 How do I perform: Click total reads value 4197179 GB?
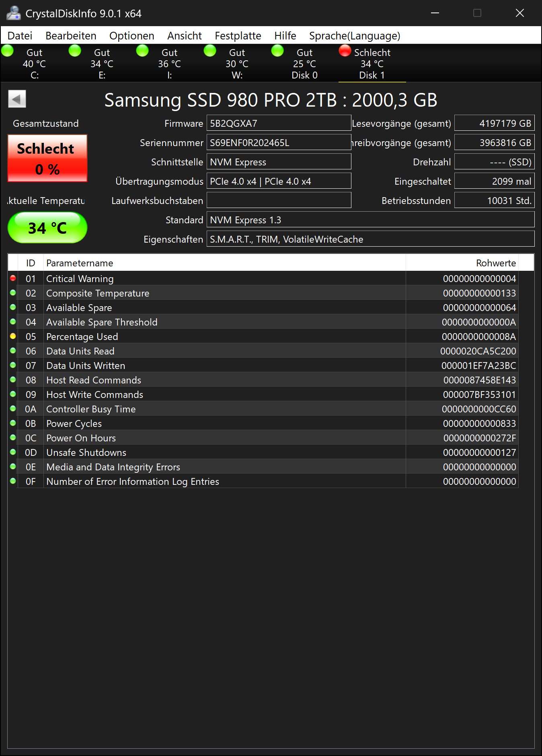point(494,123)
